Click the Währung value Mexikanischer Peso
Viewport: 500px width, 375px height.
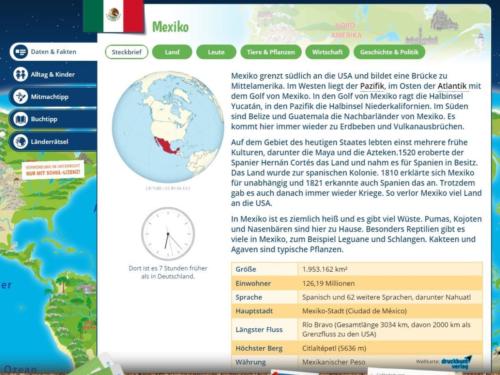pyautogui.click(x=334, y=362)
